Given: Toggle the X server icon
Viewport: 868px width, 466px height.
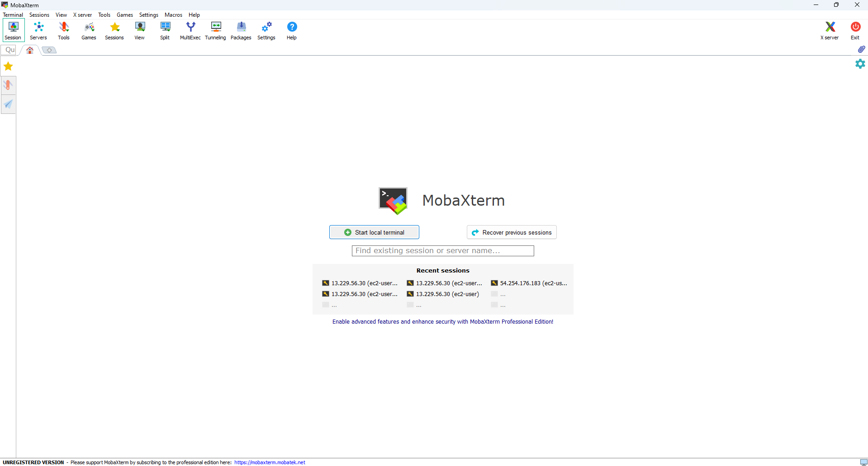Looking at the screenshot, I should [x=830, y=31].
